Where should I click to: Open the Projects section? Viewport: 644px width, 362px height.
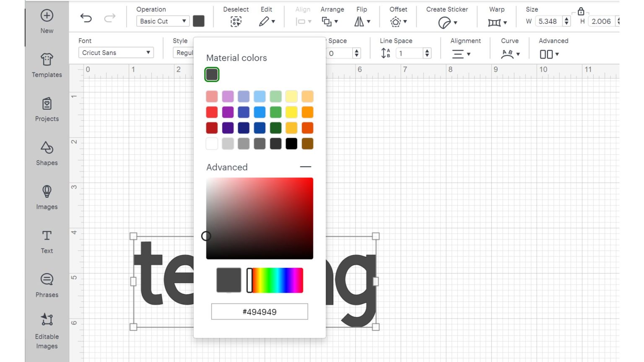47,109
